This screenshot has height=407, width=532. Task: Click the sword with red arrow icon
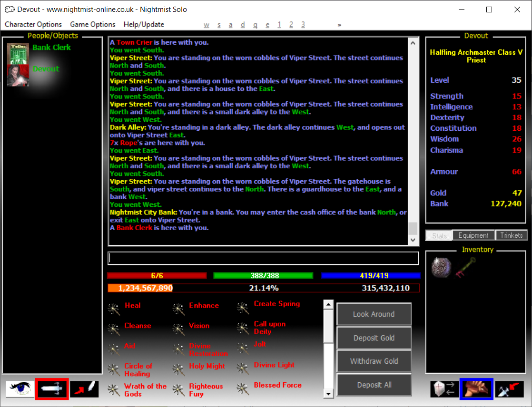click(509, 389)
